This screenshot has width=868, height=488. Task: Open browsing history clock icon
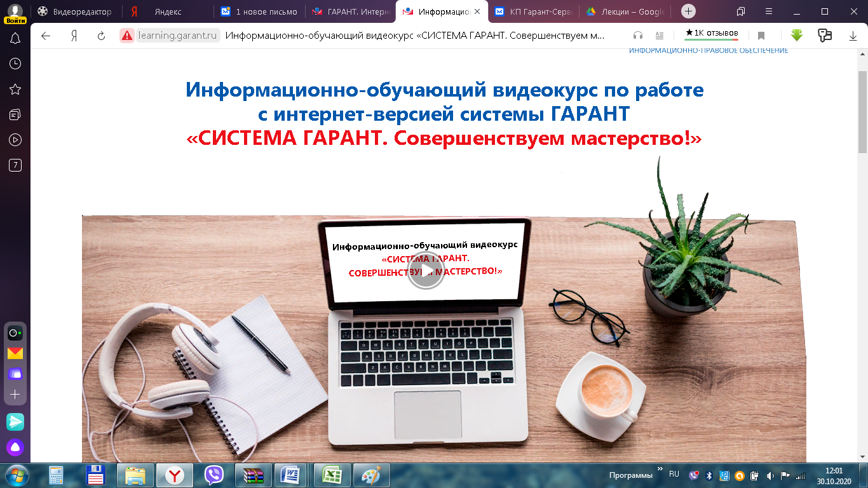coord(15,64)
